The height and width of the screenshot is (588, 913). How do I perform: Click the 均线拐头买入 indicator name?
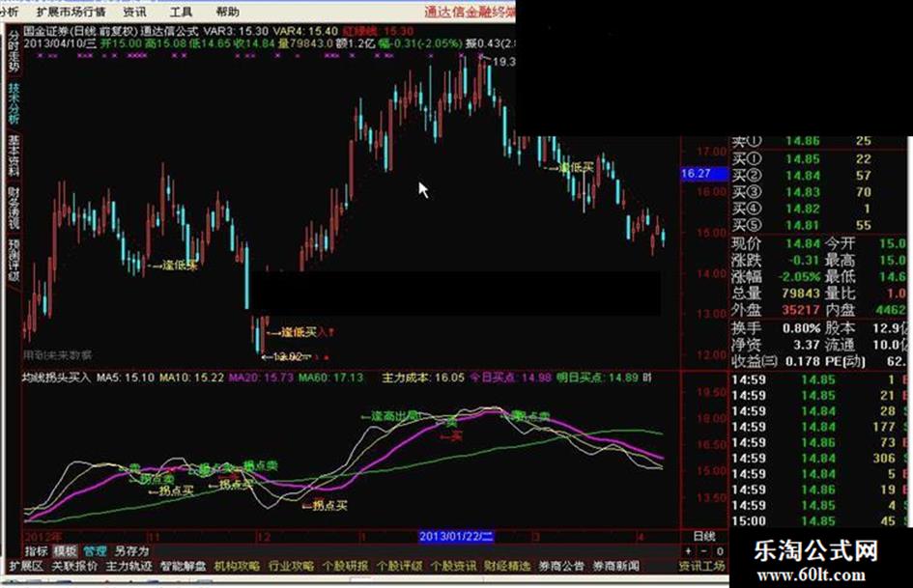pyautogui.click(x=56, y=378)
